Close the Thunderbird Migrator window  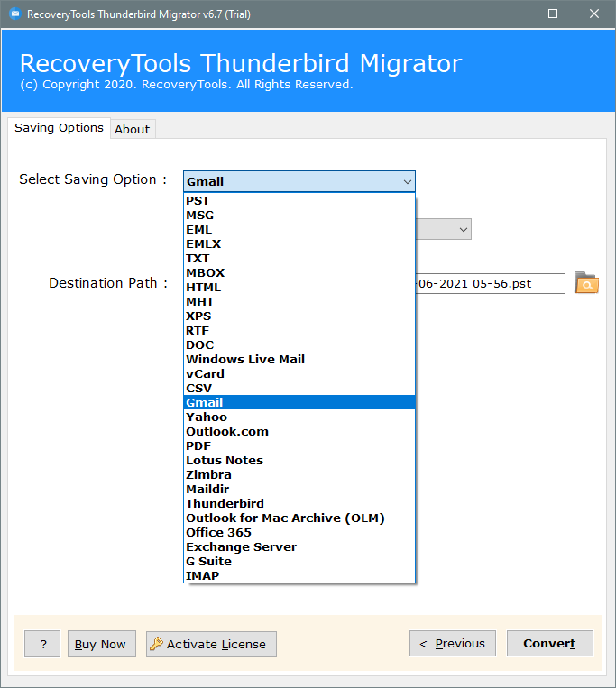pyautogui.click(x=594, y=14)
